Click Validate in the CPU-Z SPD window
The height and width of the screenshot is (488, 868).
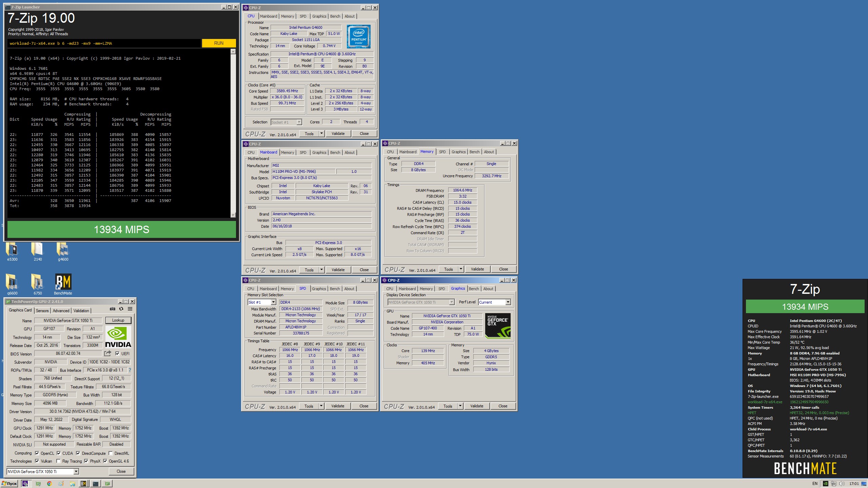(337, 406)
